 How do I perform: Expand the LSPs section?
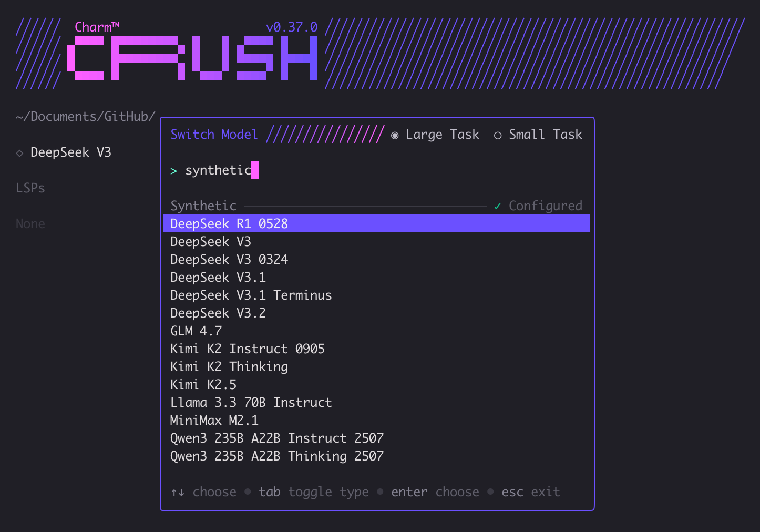point(30,188)
